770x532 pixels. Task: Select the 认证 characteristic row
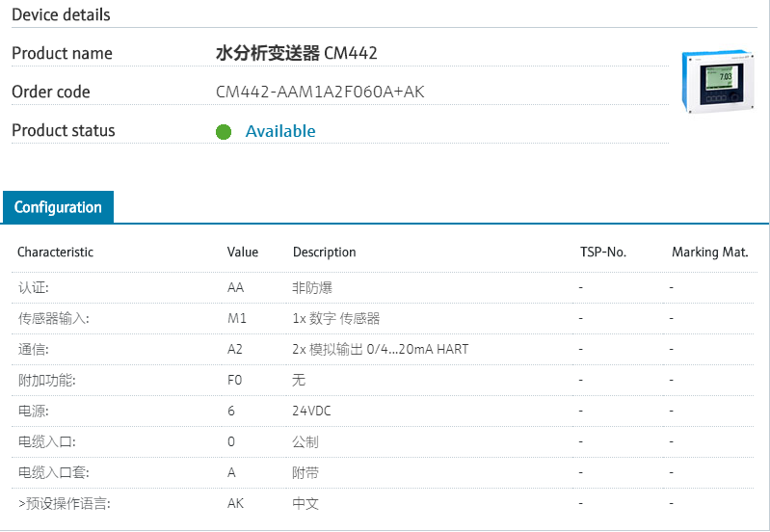pyautogui.click(x=34, y=287)
